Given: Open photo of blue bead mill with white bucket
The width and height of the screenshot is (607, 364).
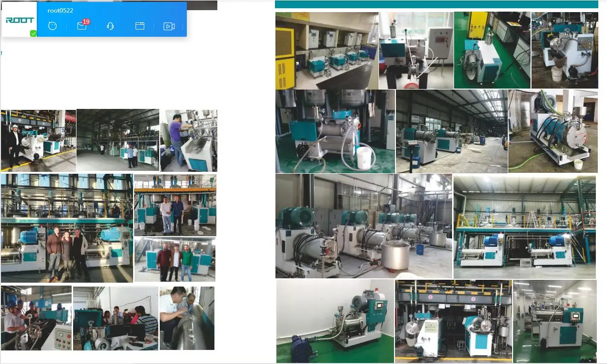Looking at the screenshot, I should point(335,131).
